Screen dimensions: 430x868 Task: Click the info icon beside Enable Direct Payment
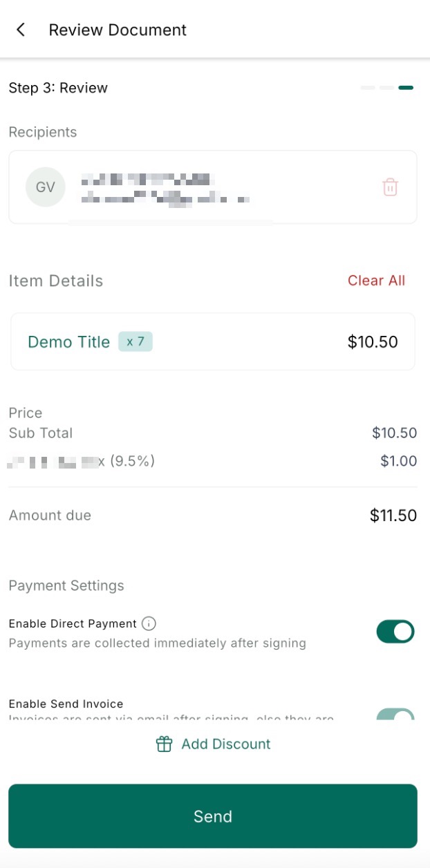[149, 623]
